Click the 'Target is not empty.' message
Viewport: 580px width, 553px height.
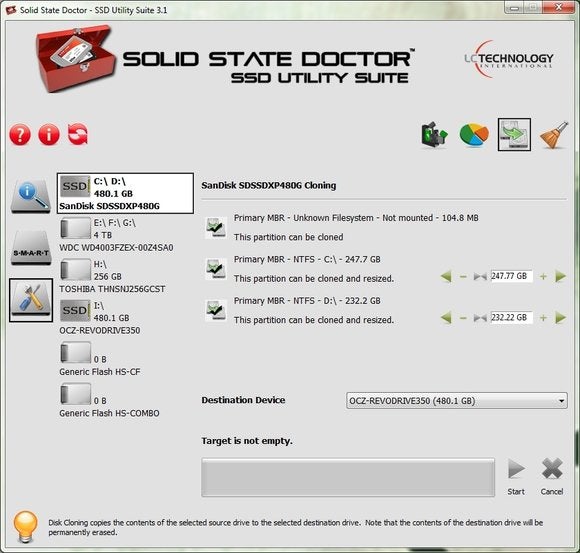point(247,441)
